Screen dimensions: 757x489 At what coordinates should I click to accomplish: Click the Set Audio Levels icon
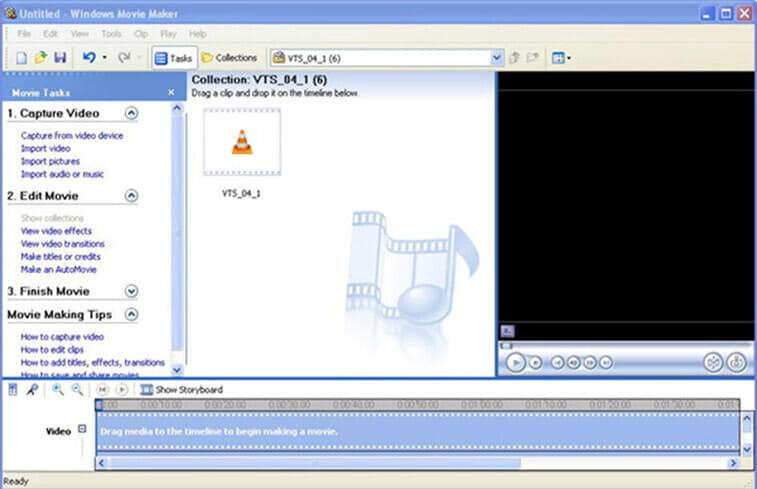tap(13, 390)
